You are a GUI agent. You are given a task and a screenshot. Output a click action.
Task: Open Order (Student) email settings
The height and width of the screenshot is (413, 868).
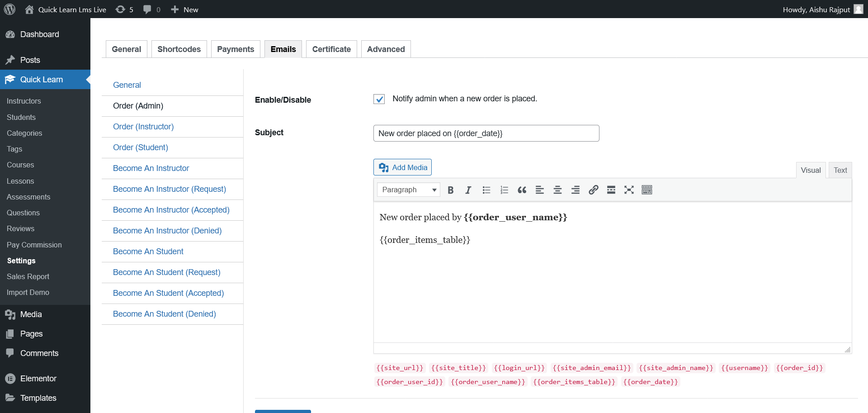click(141, 147)
